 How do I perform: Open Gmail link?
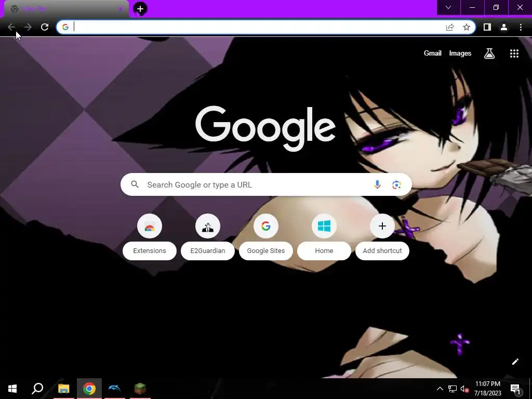pos(433,54)
